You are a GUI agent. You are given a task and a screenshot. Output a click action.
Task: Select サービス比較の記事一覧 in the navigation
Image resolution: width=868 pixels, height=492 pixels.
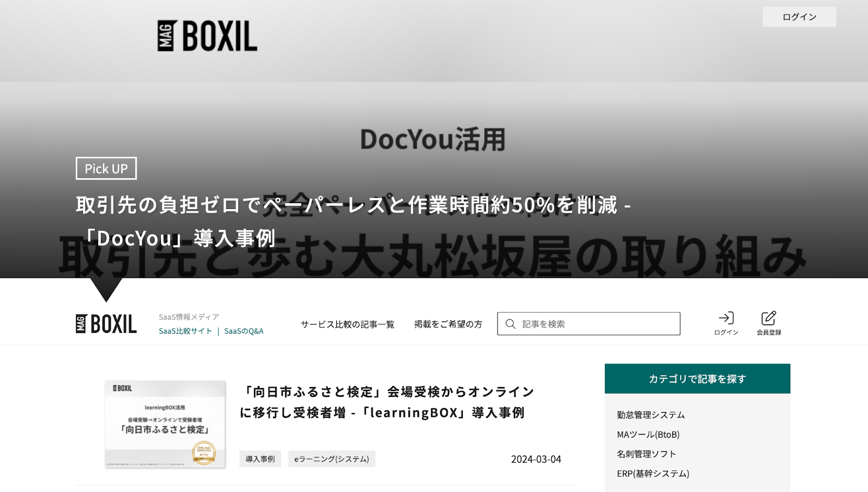click(x=348, y=324)
